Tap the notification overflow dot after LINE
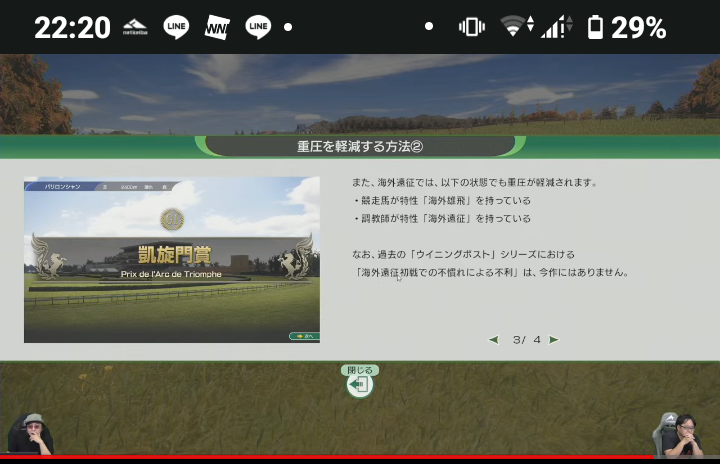This screenshot has height=464, width=720. point(288,27)
